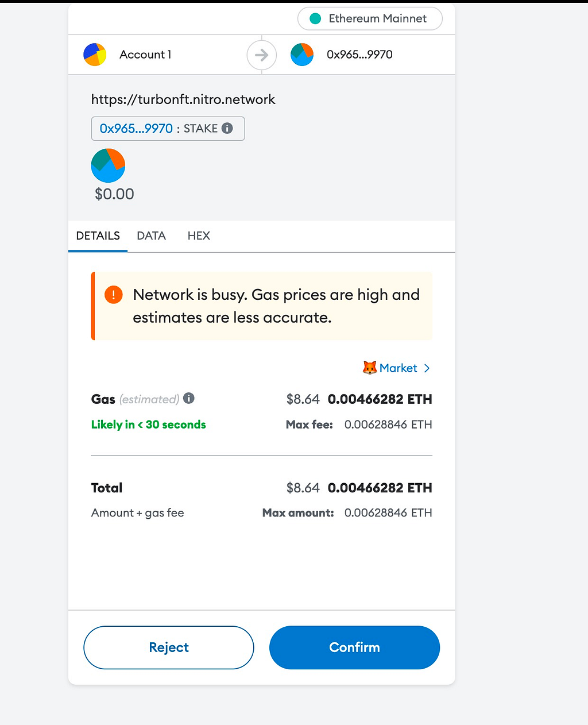This screenshot has height=725, width=588.
Task: Click the recipient 0x965...9970 avatar icon
Action: point(302,55)
